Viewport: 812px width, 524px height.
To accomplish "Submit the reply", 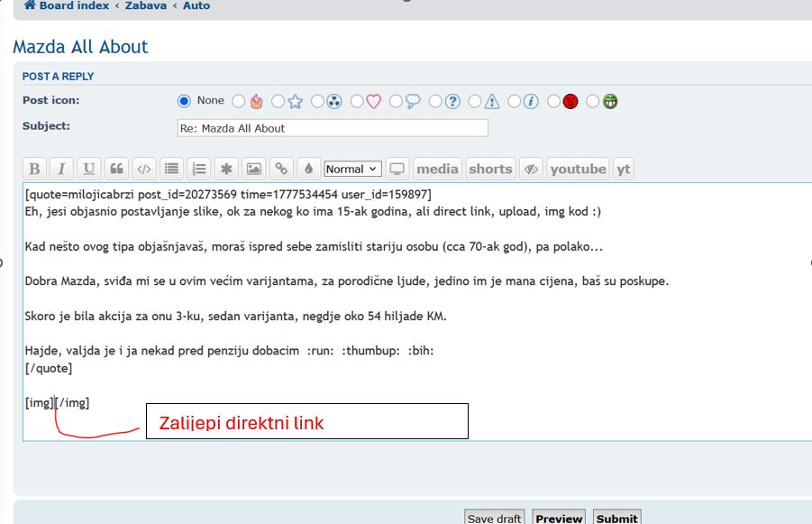I will (616, 518).
